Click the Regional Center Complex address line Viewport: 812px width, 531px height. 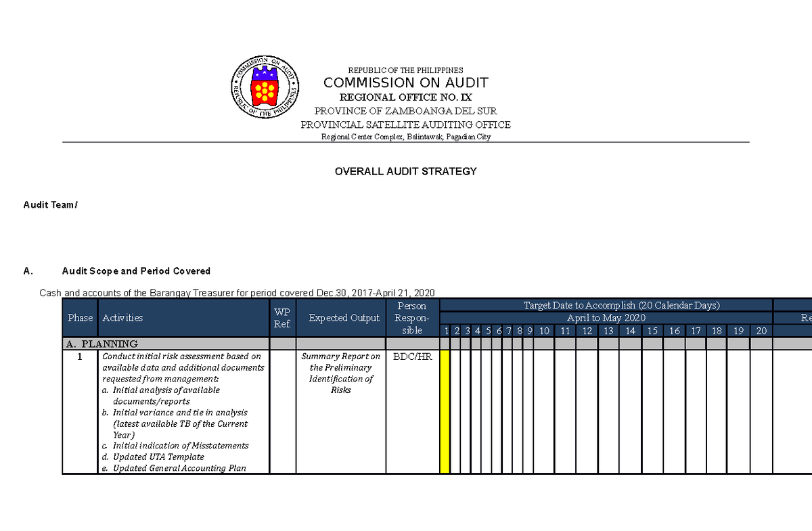[x=406, y=136]
